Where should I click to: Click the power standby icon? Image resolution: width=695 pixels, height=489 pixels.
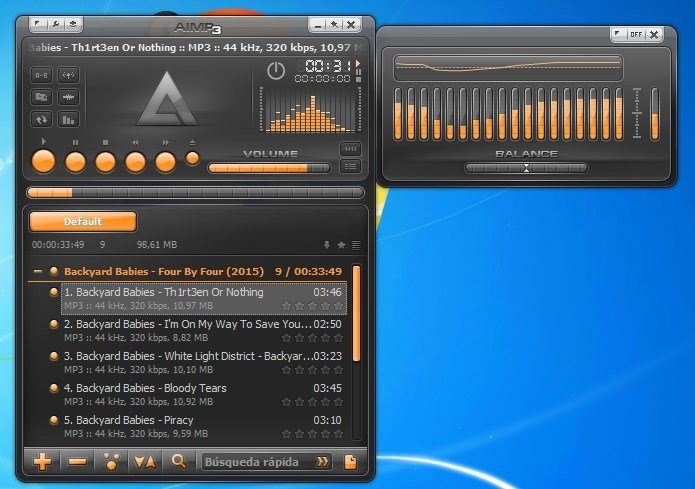276,71
